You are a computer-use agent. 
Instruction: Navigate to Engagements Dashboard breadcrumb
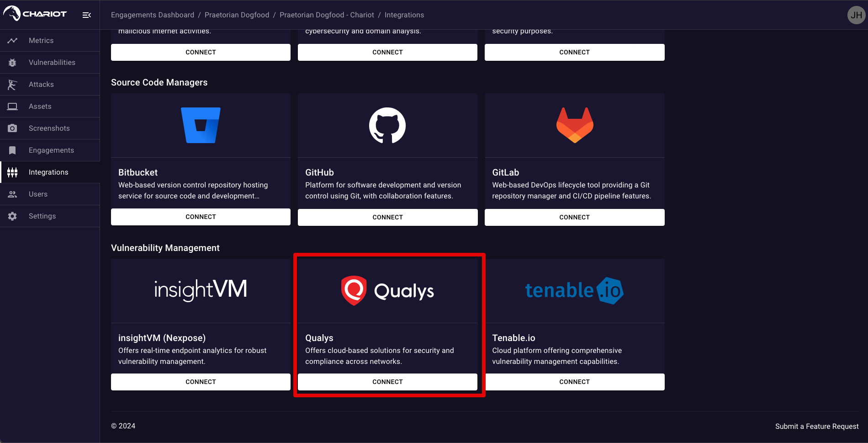coord(152,15)
